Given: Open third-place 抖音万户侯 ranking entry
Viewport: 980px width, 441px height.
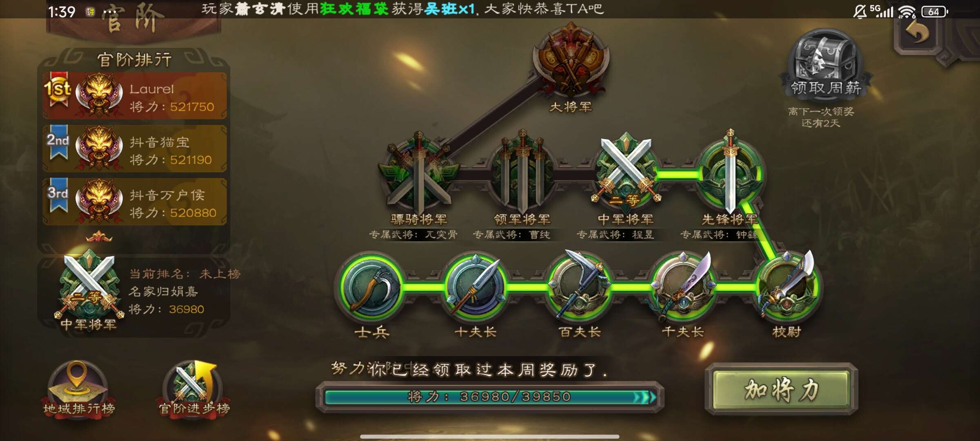Looking at the screenshot, I should click(x=135, y=202).
